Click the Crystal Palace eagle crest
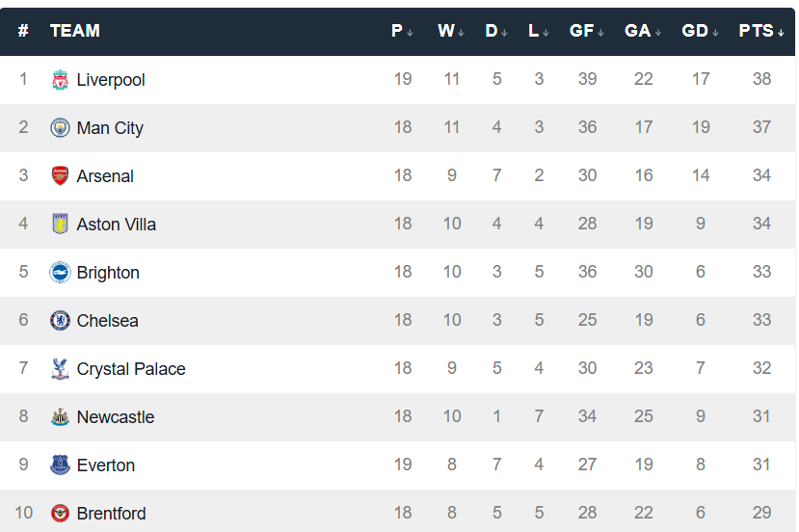 point(61,369)
